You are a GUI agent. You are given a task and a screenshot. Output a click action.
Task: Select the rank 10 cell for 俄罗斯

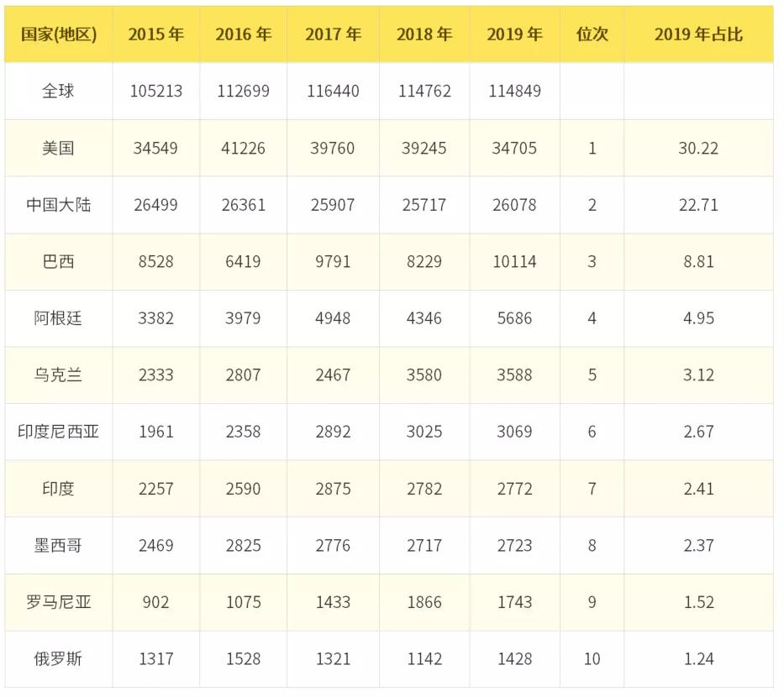(592, 659)
